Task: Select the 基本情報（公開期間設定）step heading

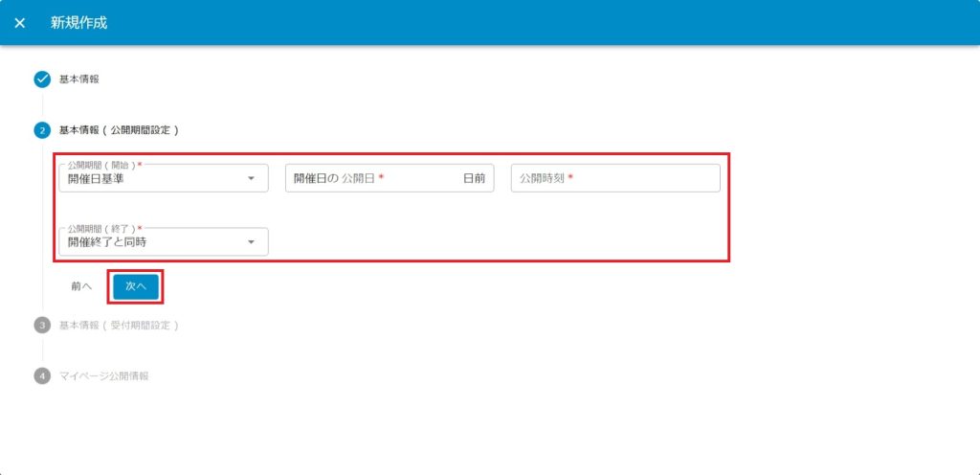Action: [119, 130]
